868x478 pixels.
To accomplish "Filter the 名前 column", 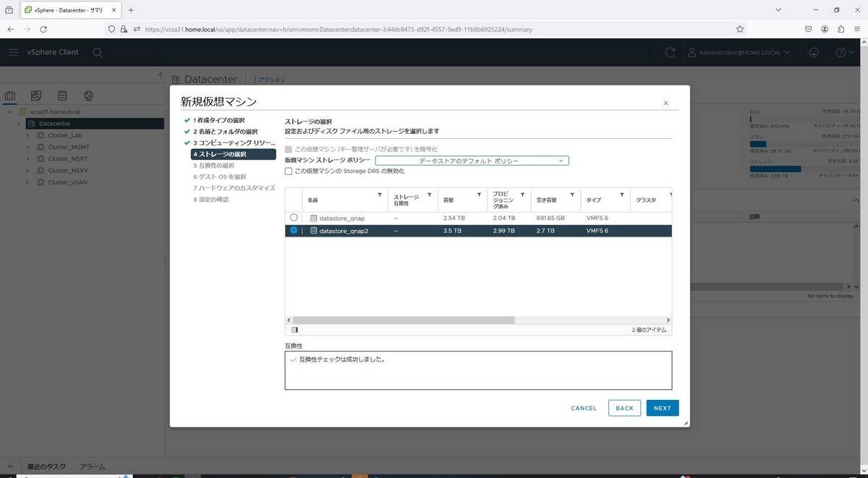I will point(380,195).
